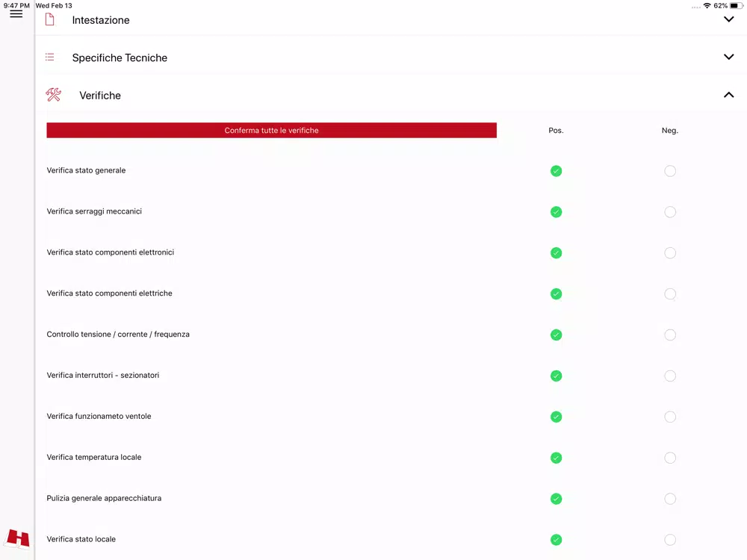Select the Verifiche section title
747x560 pixels.
tap(100, 96)
